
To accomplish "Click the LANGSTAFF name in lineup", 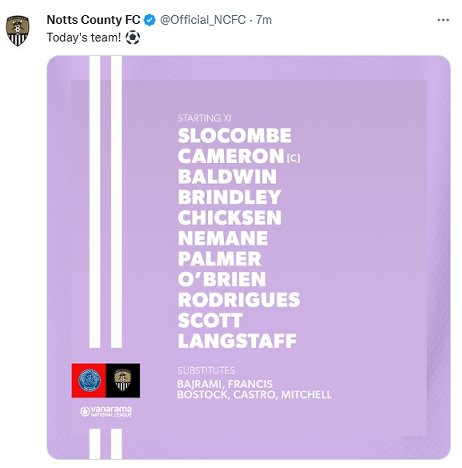I will pos(237,341).
